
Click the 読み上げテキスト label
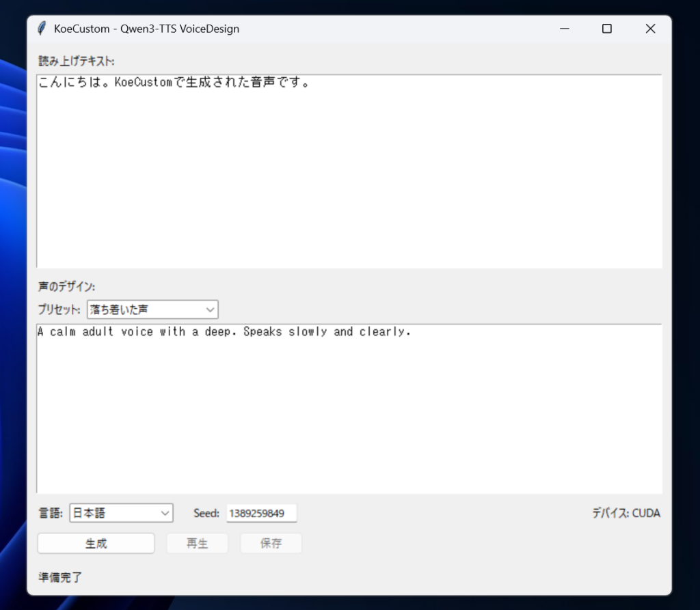click(76, 61)
